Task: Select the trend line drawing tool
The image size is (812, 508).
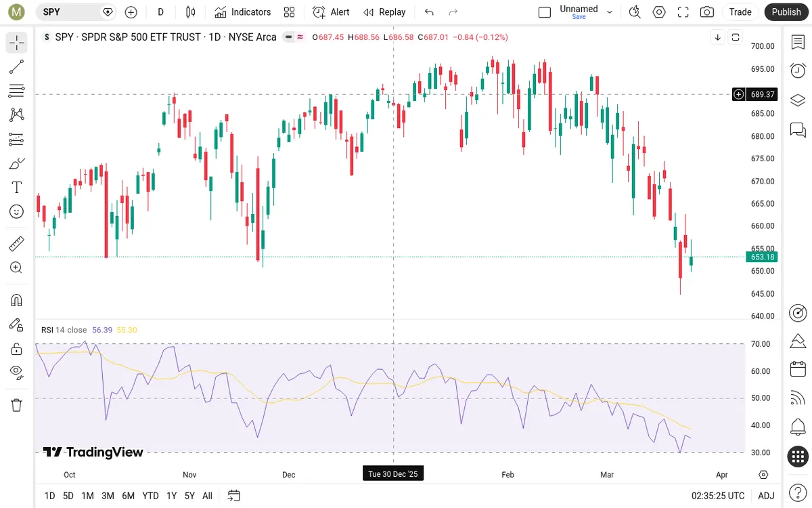Action: 17,66
